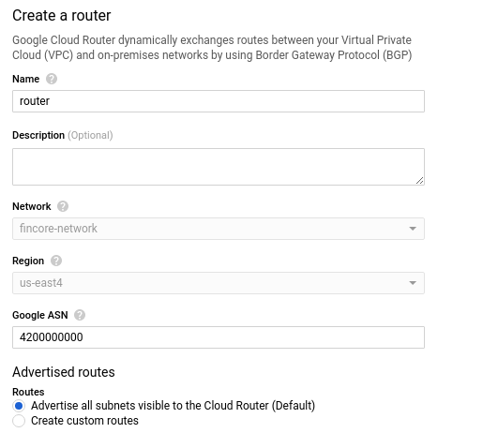The image size is (498, 448).
Task: Click the Google ASN label
Action: pyautogui.click(x=40, y=315)
